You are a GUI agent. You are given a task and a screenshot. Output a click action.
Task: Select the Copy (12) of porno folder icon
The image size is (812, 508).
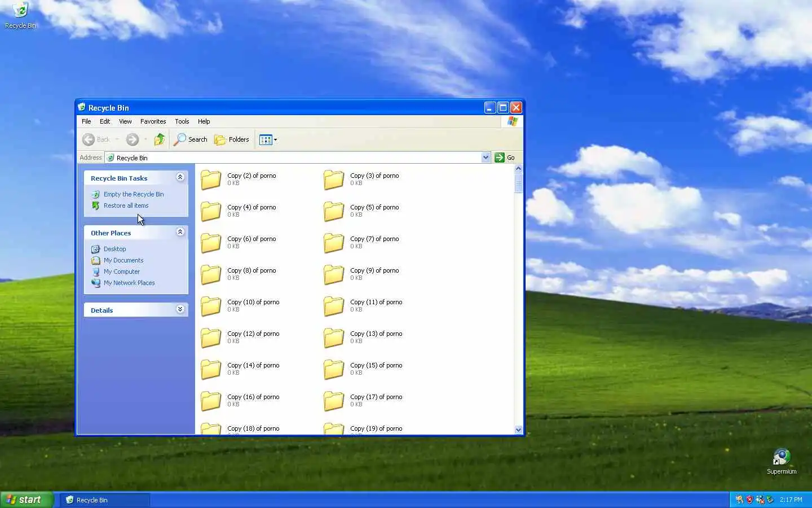coord(211,338)
